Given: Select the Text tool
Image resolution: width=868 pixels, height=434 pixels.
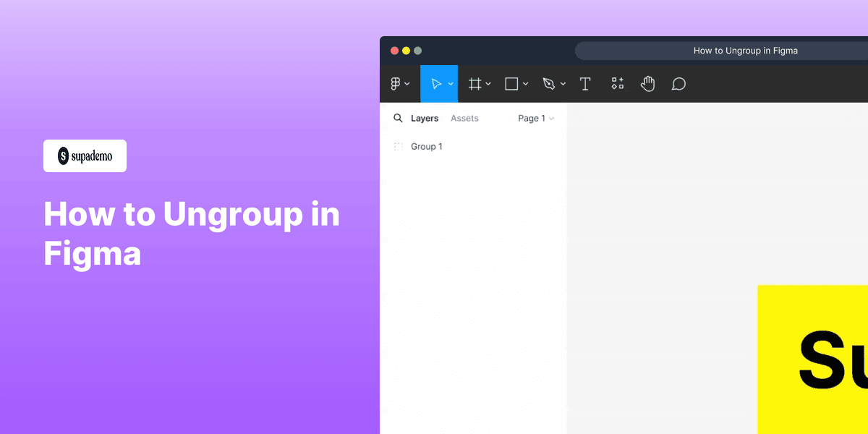Looking at the screenshot, I should click(585, 83).
